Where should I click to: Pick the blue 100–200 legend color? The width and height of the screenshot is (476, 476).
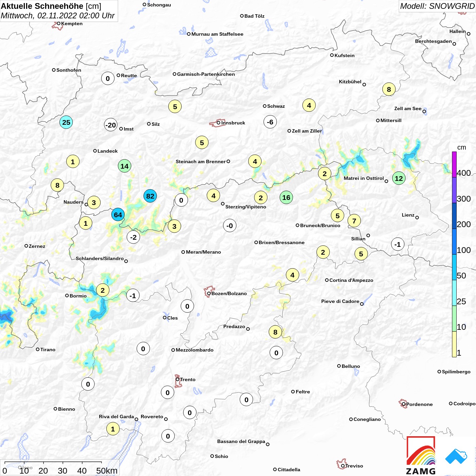click(454, 241)
